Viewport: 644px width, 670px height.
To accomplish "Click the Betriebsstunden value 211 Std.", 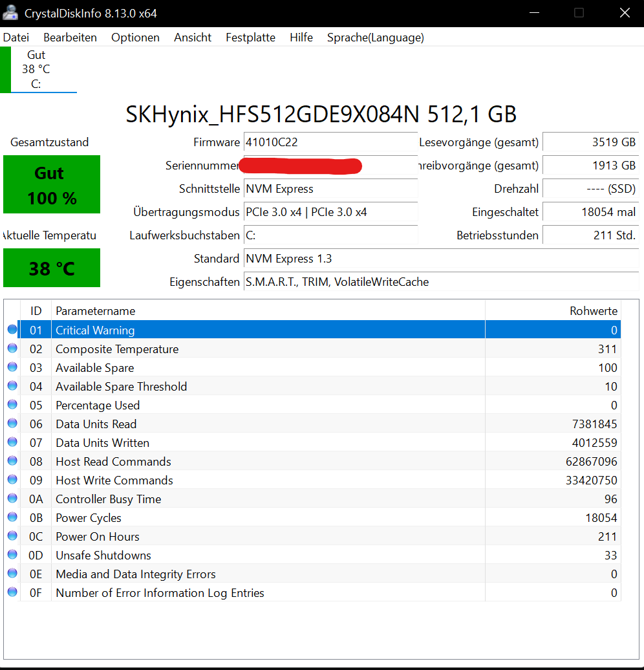I will tap(590, 235).
